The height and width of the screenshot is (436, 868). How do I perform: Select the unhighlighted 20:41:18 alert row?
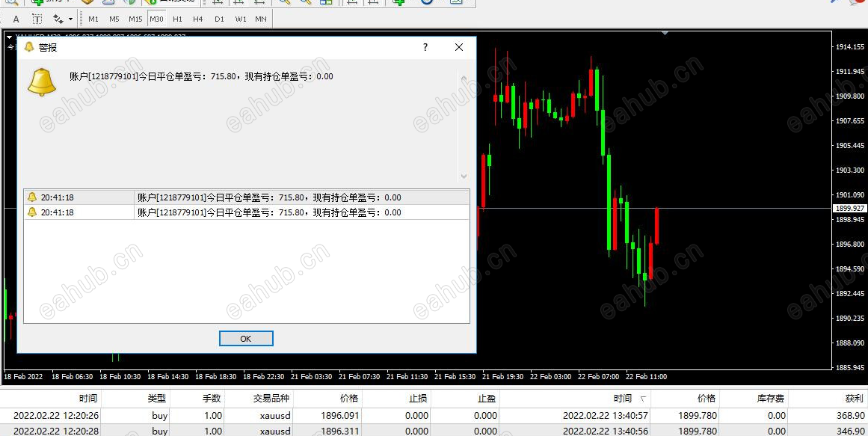pos(246,212)
